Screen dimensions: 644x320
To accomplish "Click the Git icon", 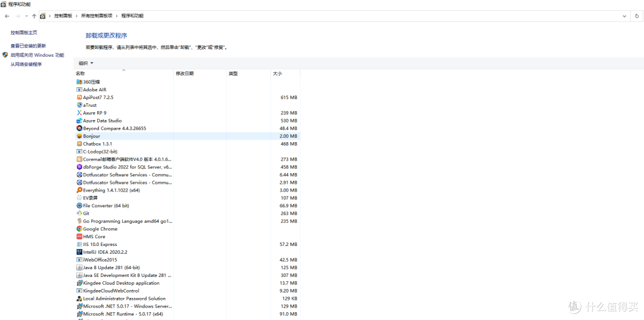I will point(79,214).
